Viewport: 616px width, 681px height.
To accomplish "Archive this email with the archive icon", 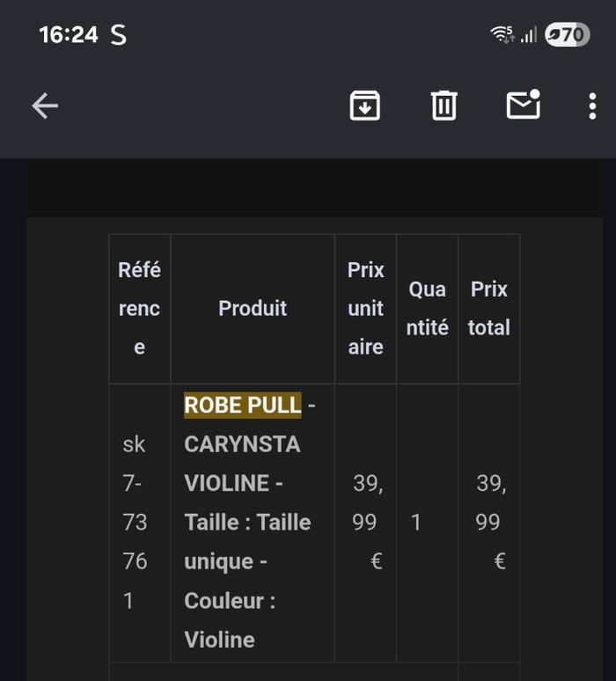I will [365, 106].
